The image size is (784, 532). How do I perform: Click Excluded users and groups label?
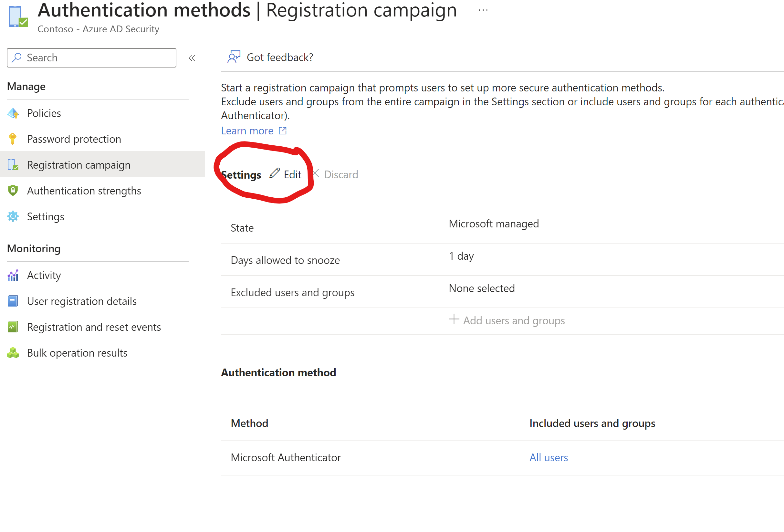(292, 292)
